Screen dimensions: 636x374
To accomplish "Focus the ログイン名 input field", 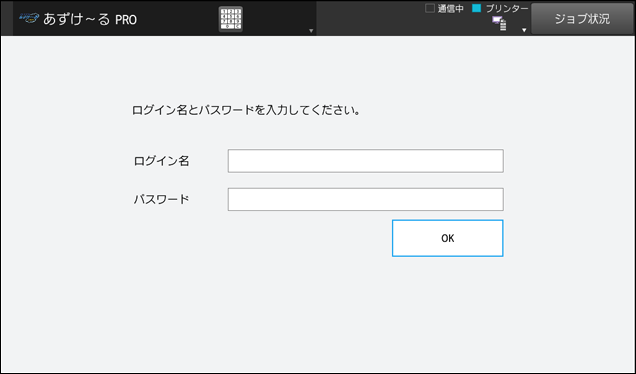I will (x=365, y=161).
